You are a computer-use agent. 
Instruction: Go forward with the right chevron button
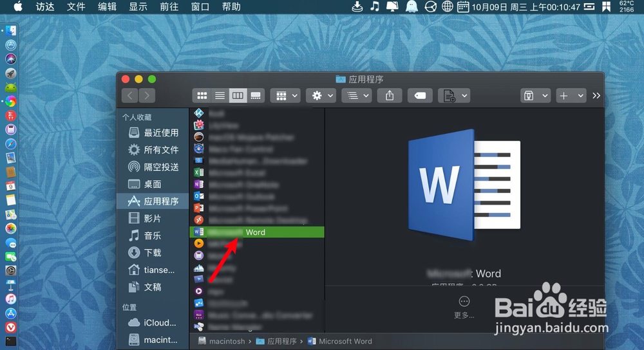pos(147,96)
